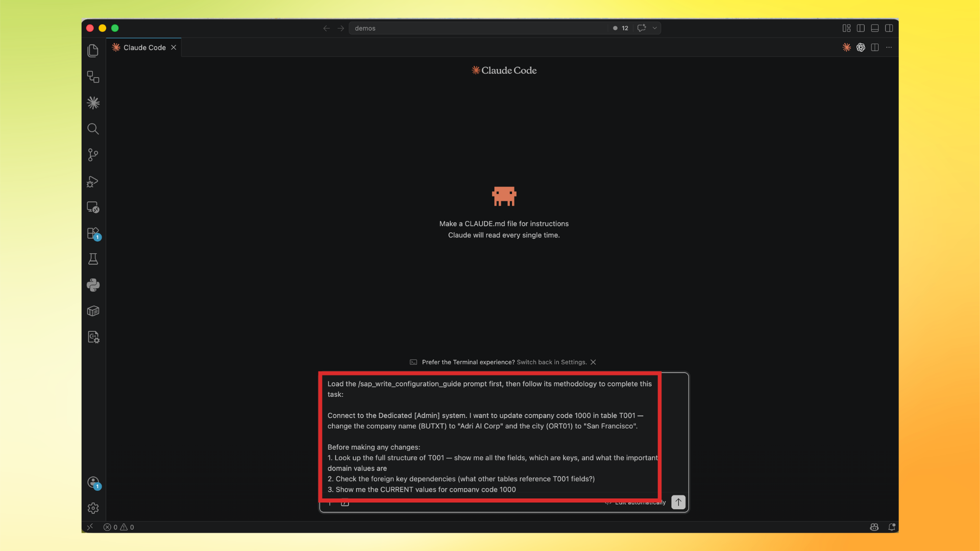Click the Switch back in Settings link

pos(552,362)
